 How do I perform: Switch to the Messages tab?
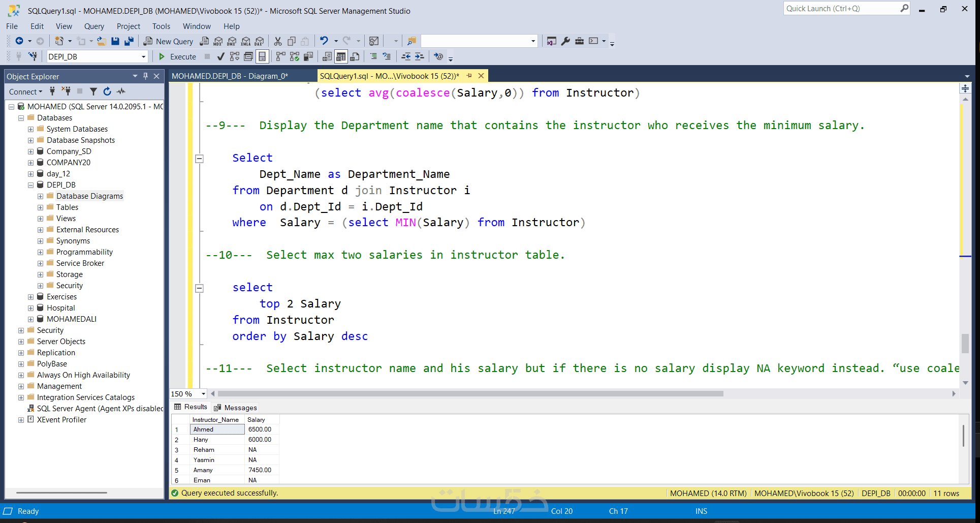coord(236,408)
